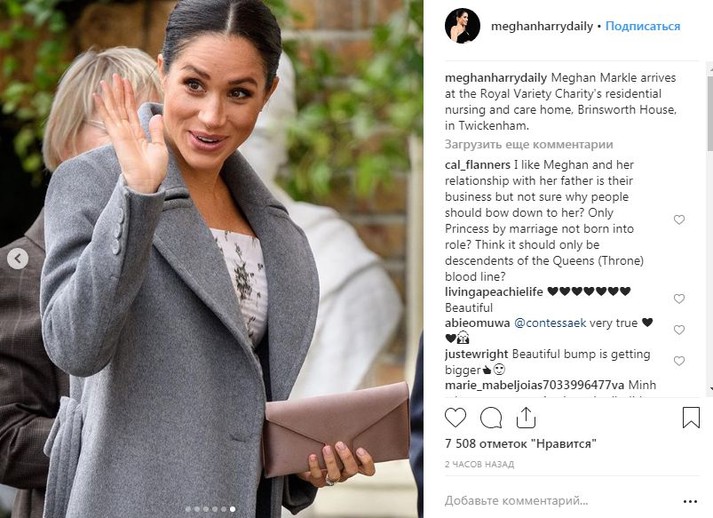713x518 pixels.
Task: Click the comments scrollbar down arrow
Action: pos(710,389)
